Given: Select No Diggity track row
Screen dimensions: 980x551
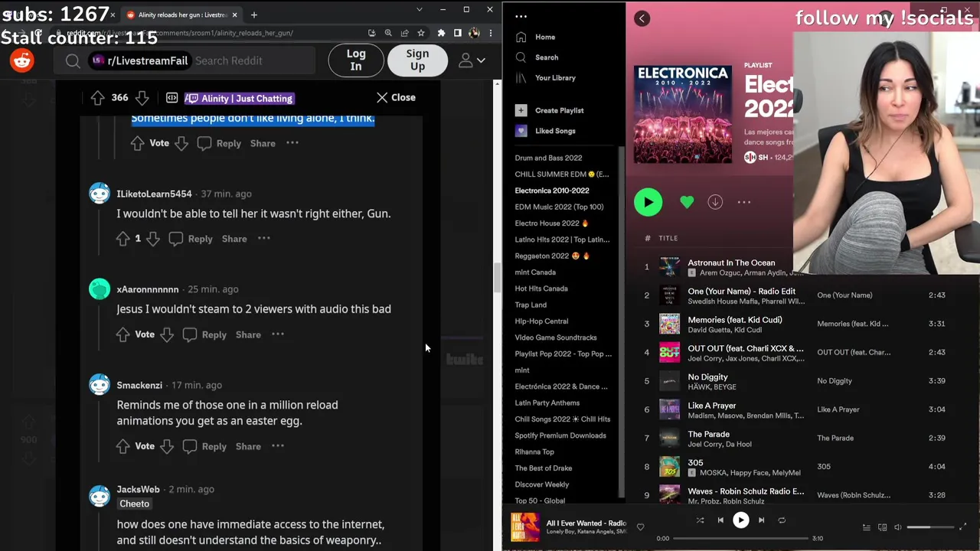Looking at the screenshot, I should [x=800, y=381].
